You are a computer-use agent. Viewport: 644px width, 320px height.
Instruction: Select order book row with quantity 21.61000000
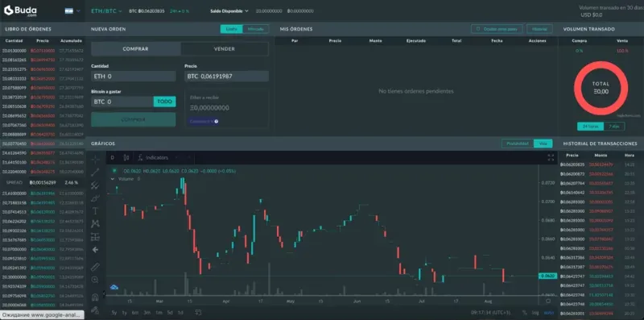point(43,193)
